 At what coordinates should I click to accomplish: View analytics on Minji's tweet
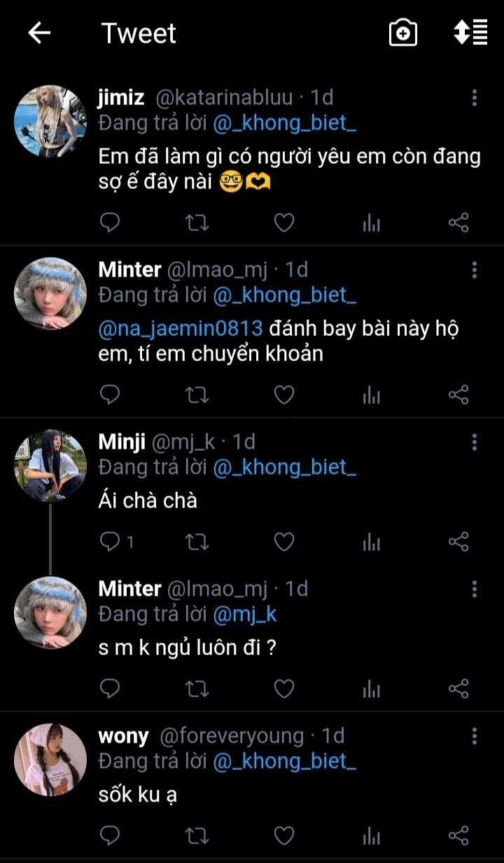coord(371,542)
